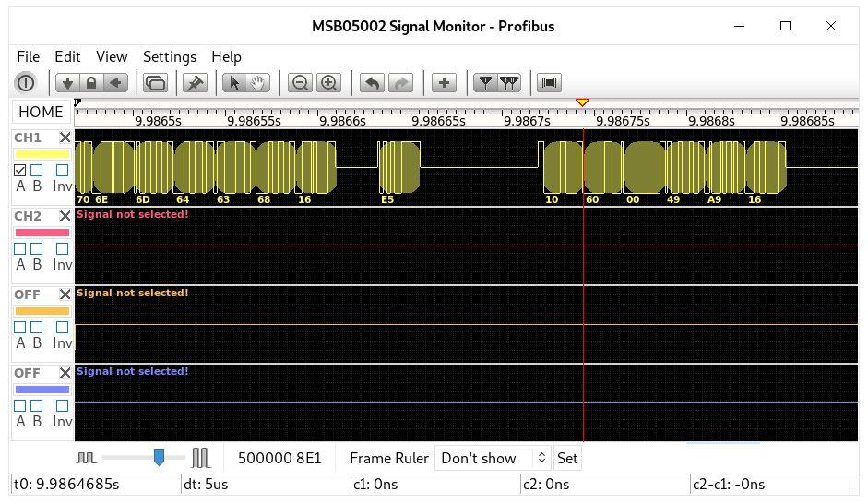Screen dimensions: 868x504
Task: Click the 9.9867s label on time ruler
Action: pos(527,121)
